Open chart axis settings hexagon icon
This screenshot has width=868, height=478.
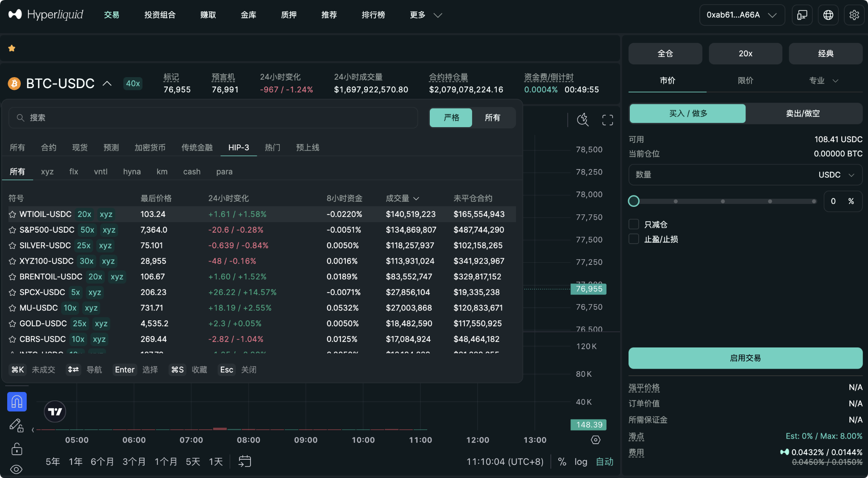[595, 440]
